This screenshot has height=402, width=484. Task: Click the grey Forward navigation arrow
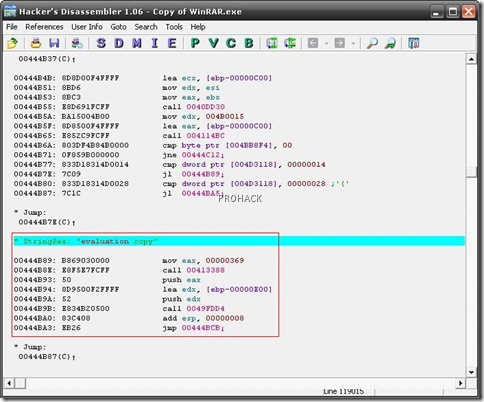click(x=340, y=43)
